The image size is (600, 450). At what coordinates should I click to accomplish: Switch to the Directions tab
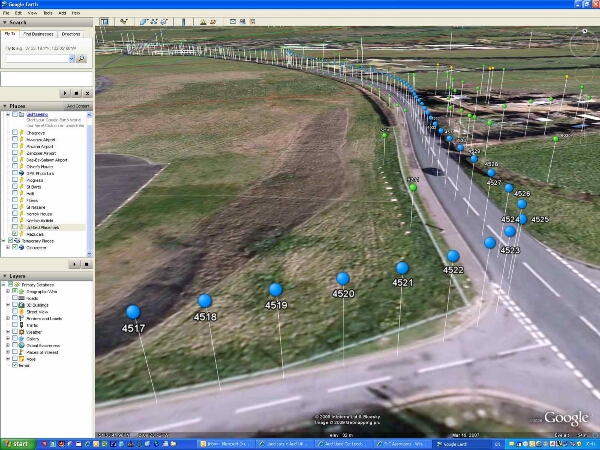pyautogui.click(x=70, y=34)
